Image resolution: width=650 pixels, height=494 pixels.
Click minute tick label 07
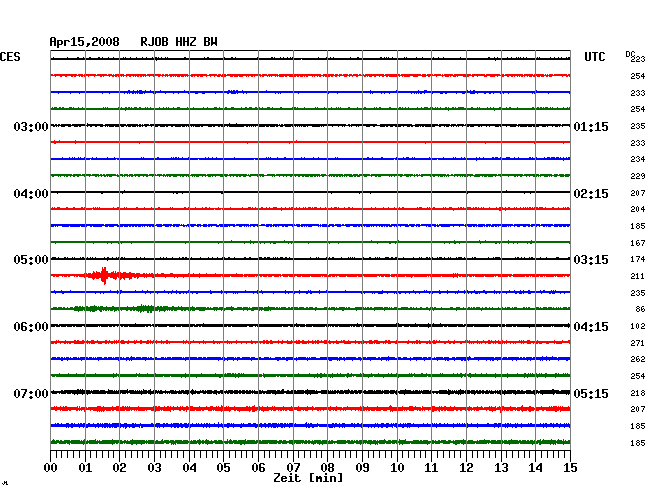293,468
